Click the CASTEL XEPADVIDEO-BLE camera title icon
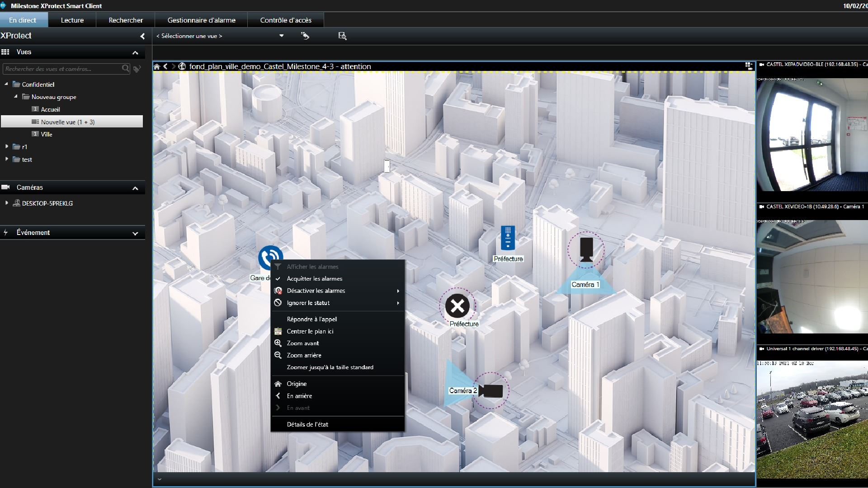This screenshot has height=488, width=868. click(762, 65)
